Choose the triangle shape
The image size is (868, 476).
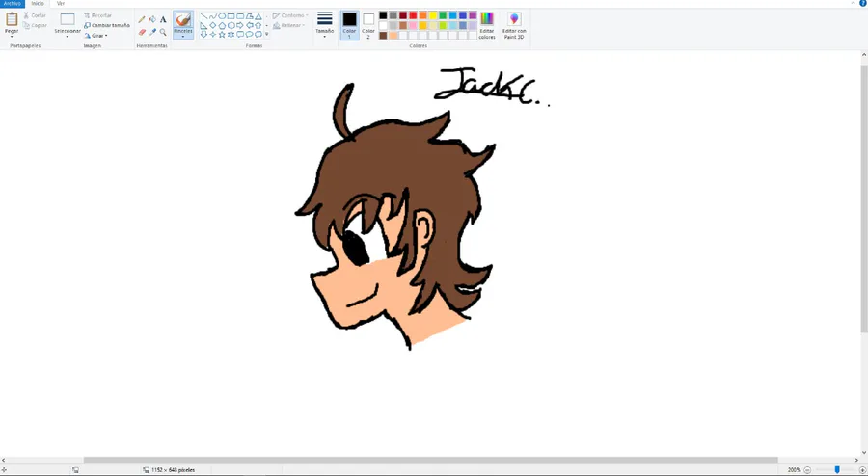tap(258, 16)
